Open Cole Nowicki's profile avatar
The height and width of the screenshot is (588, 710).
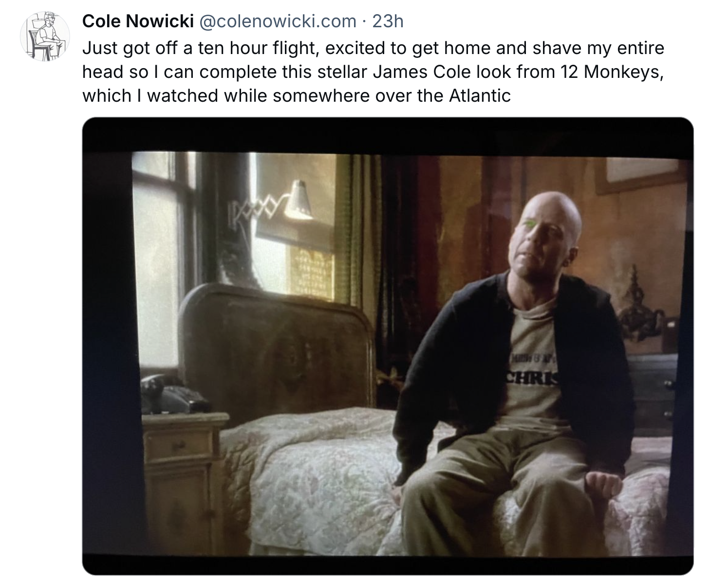coord(43,37)
